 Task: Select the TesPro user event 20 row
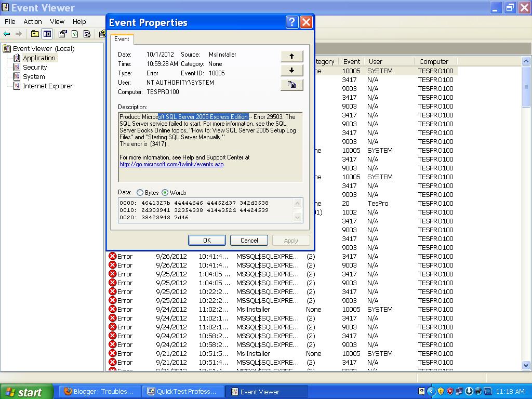pyautogui.click(x=386, y=203)
